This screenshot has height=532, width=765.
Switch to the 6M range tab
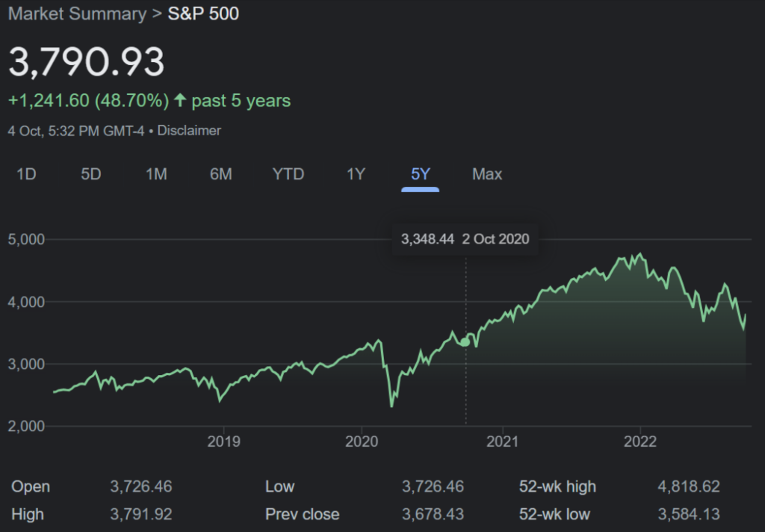coord(221,174)
